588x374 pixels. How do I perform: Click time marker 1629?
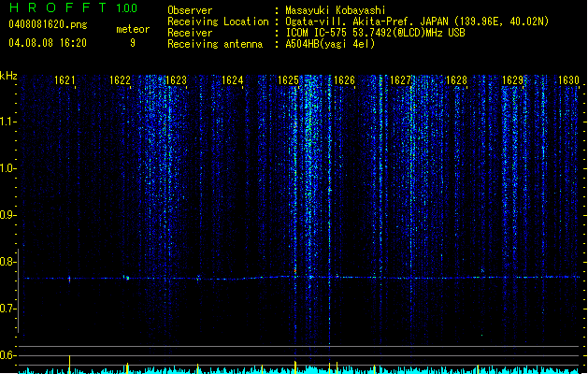click(512, 80)
